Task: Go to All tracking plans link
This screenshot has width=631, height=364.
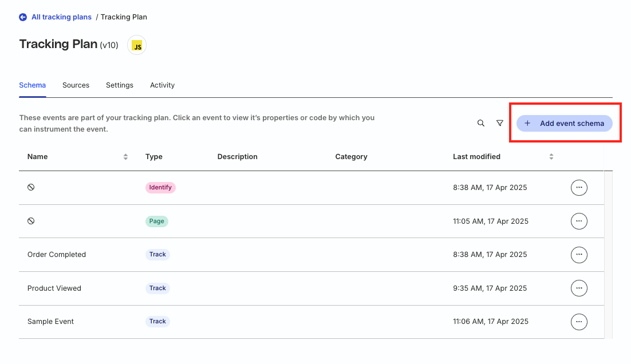Action: point(61,17)
